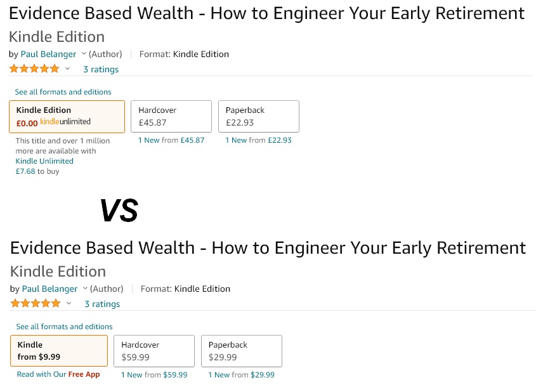536x392 pixels.
Task: Select the Kindle from $9.99 format box
Action: 59,351
